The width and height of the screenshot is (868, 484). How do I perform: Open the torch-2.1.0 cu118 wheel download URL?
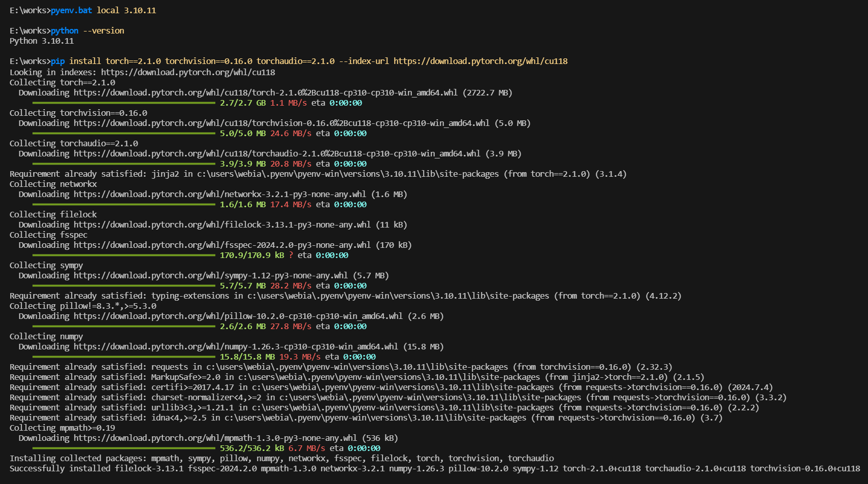pyautogui.click(x=266, y=92)
